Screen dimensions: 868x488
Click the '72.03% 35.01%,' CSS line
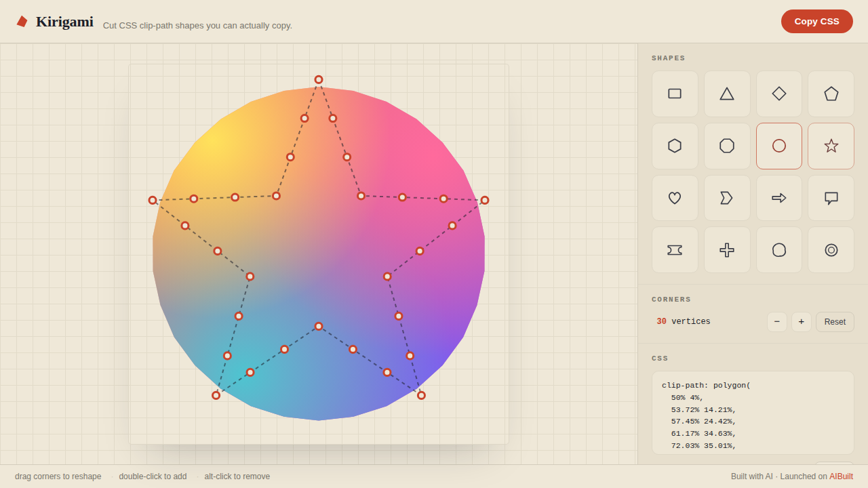[704, 446]
